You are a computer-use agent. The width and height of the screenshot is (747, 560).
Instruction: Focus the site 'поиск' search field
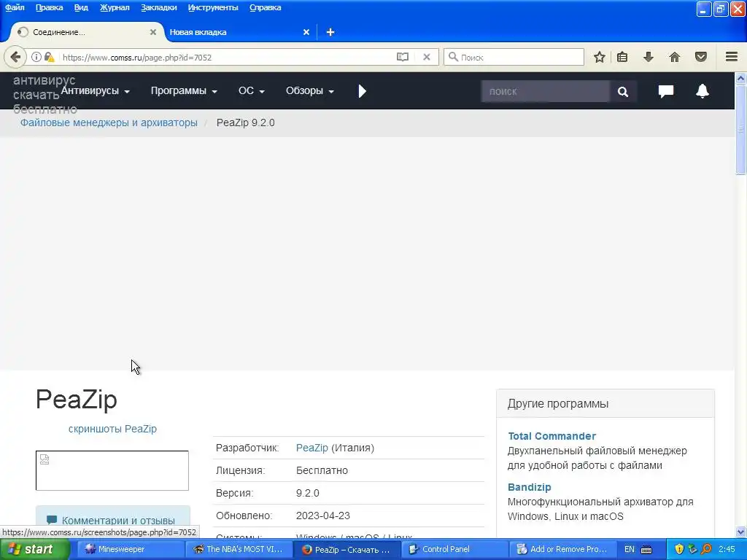click(x=545, y=91)
